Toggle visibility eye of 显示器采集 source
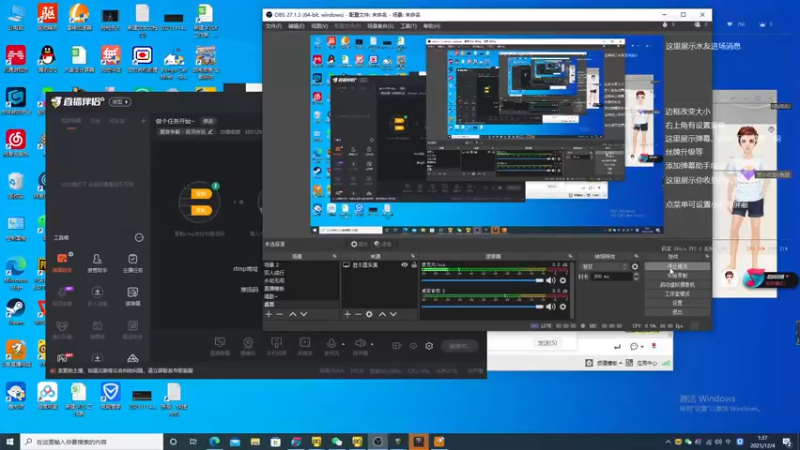 pyautogui.click(x=405, y=265)
